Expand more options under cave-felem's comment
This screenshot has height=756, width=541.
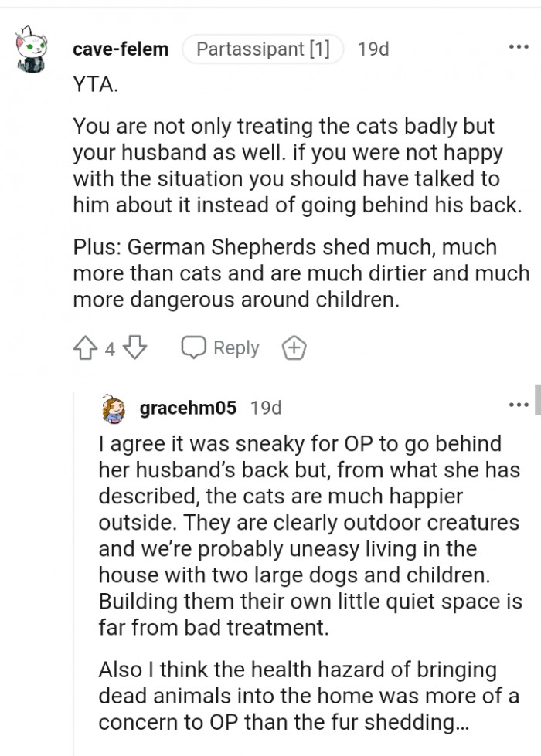519,48
